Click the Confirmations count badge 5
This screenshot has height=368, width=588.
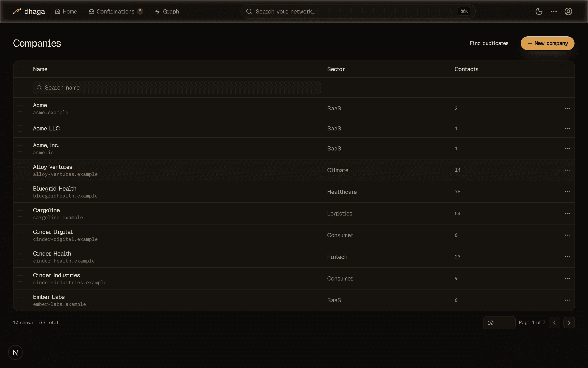140,11
